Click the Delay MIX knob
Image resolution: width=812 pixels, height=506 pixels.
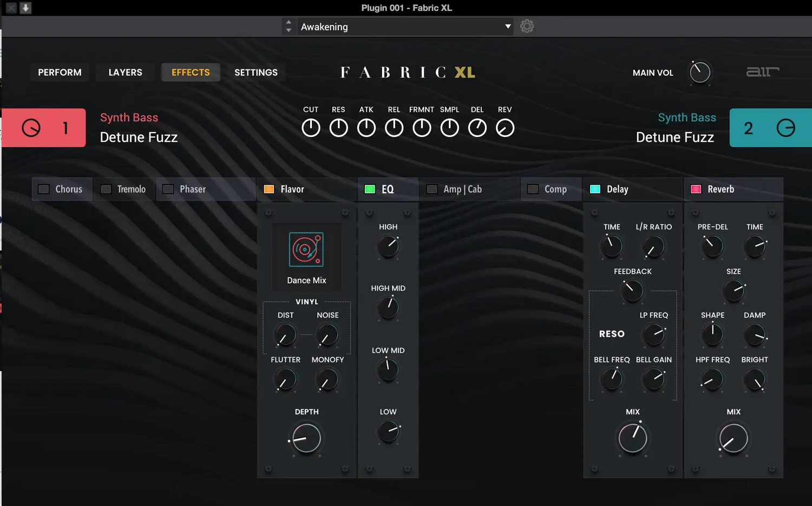[x=632, y=438]
